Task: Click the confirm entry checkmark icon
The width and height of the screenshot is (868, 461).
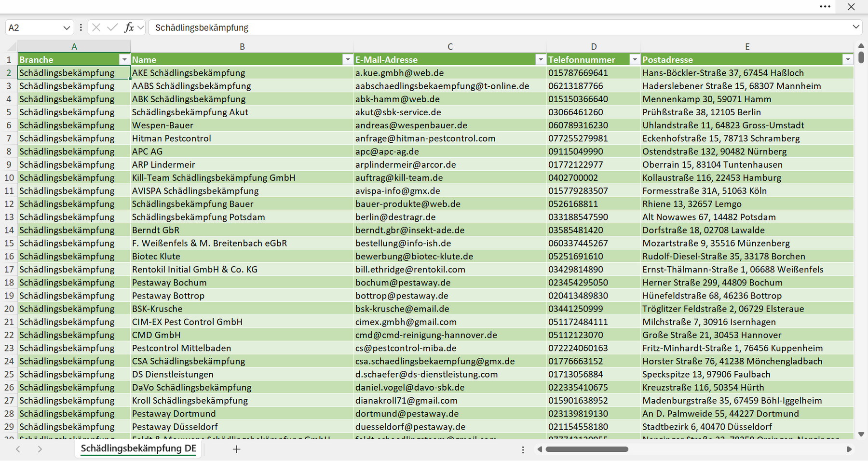Action: pyautogui.click(x=112, y=27)
